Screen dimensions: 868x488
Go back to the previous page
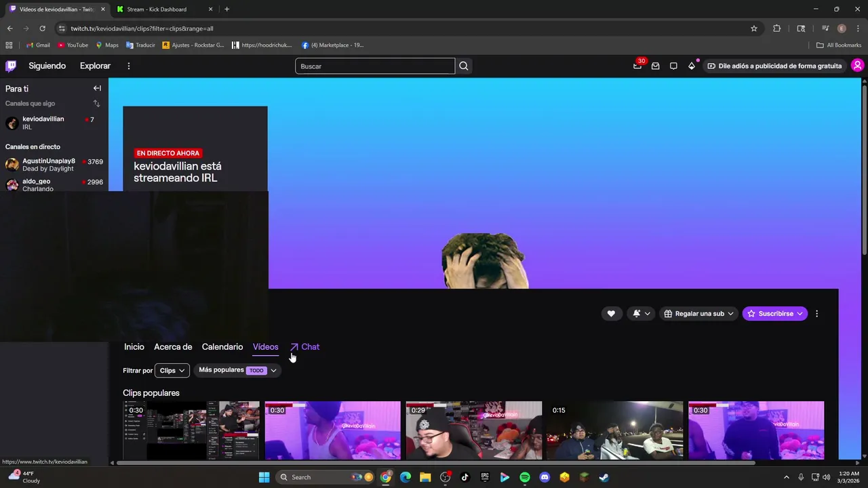pyautogui.click(x=9, y=28)
